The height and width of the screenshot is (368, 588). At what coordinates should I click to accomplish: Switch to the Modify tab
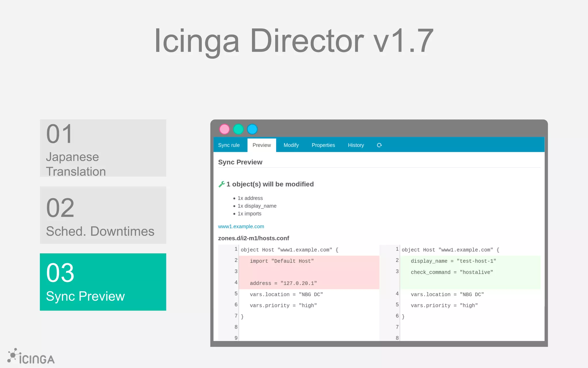(x=291, y=145)
